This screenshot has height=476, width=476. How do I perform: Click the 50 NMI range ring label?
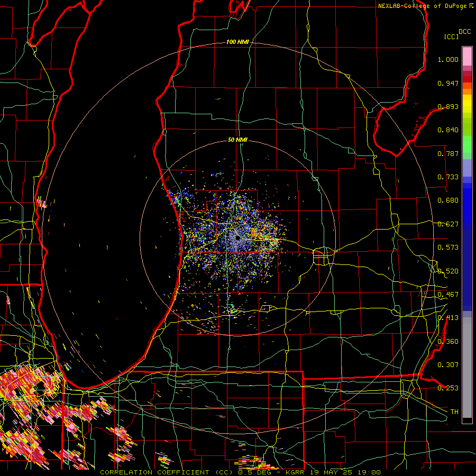tap(237, 140)
